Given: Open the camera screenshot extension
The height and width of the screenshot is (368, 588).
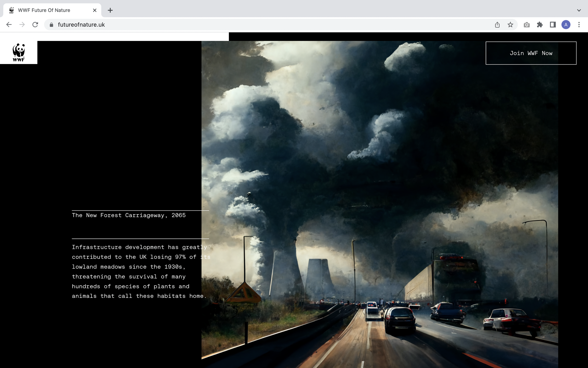Looking at the screenshot, I should click(x=527, y=24).
